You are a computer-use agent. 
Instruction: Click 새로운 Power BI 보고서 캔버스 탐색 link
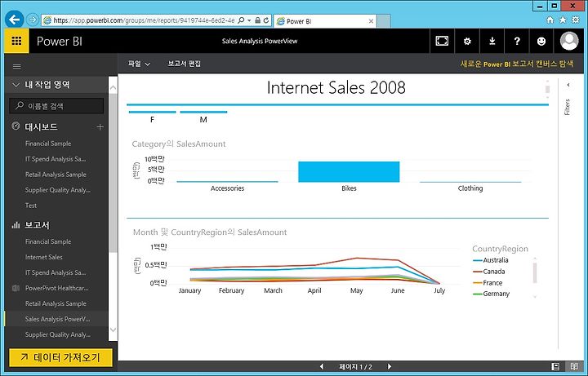coord(517,64)
